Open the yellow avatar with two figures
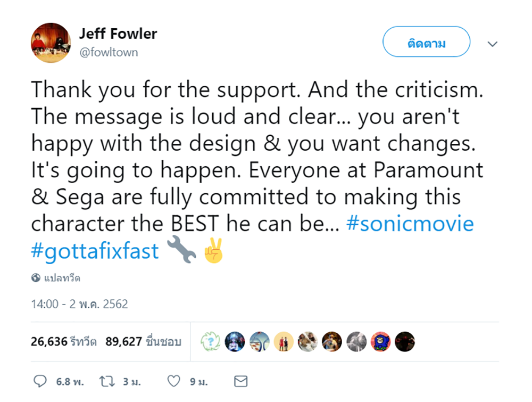The height and width of the screenshot is (402, 532). click(x=284, y=342)
